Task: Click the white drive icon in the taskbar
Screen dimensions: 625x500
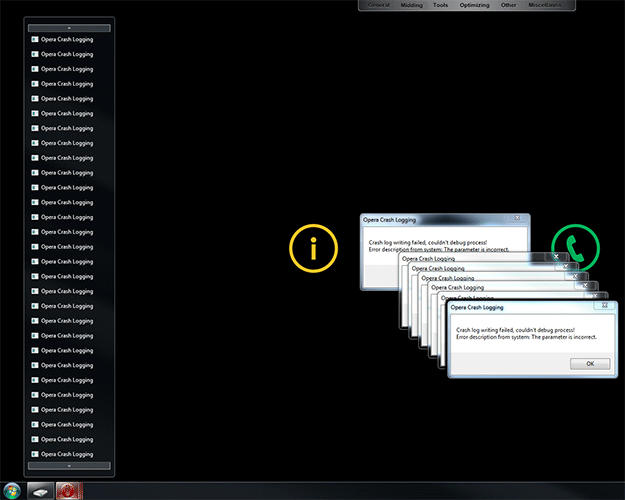Action: point(39,490)
